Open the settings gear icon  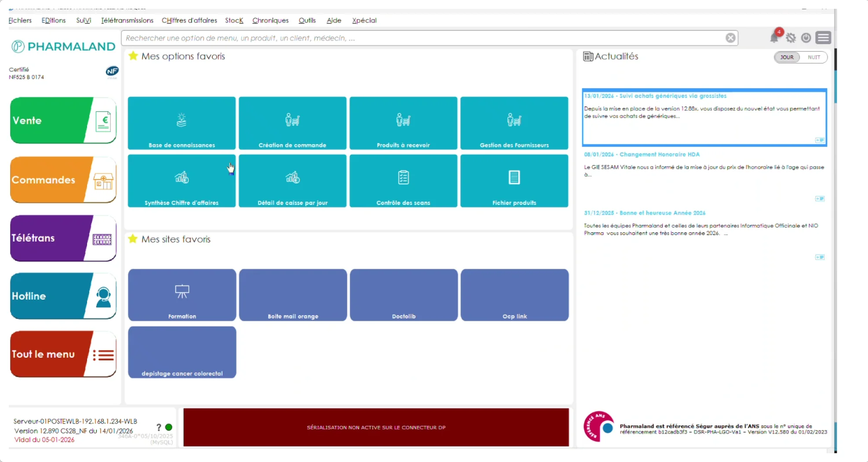tap(791, 38)
